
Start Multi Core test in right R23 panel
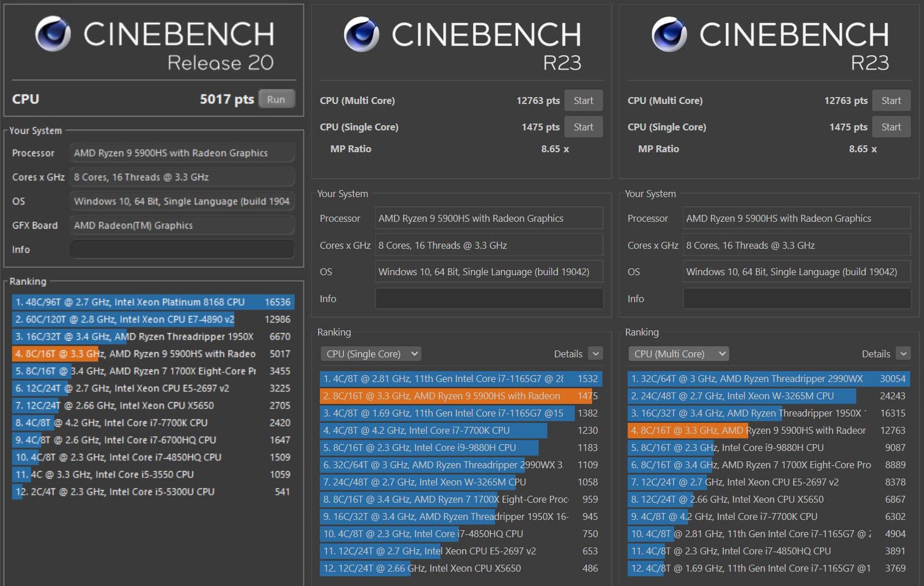[x=891, y=101]
